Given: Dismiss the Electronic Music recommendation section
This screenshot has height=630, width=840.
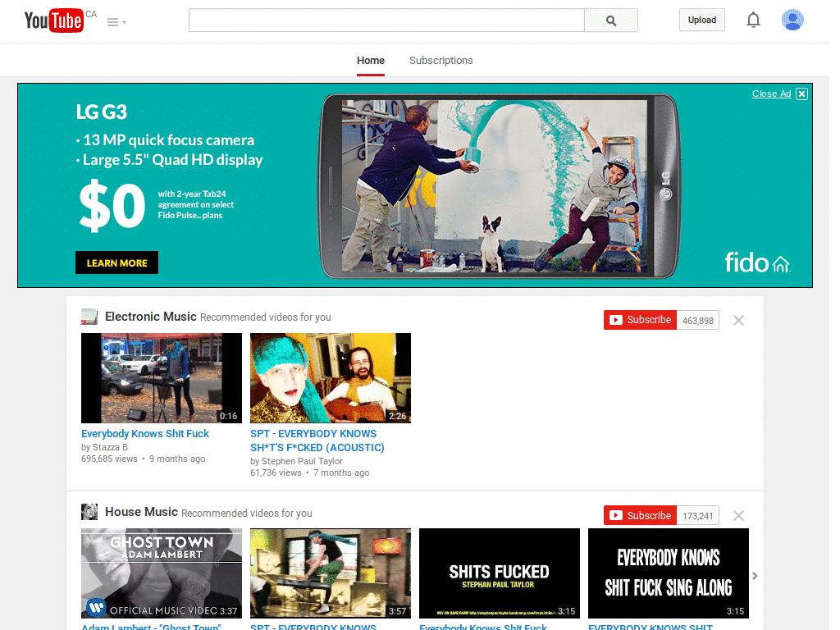Looking at the screenshot, I should [x=738, y=321].
